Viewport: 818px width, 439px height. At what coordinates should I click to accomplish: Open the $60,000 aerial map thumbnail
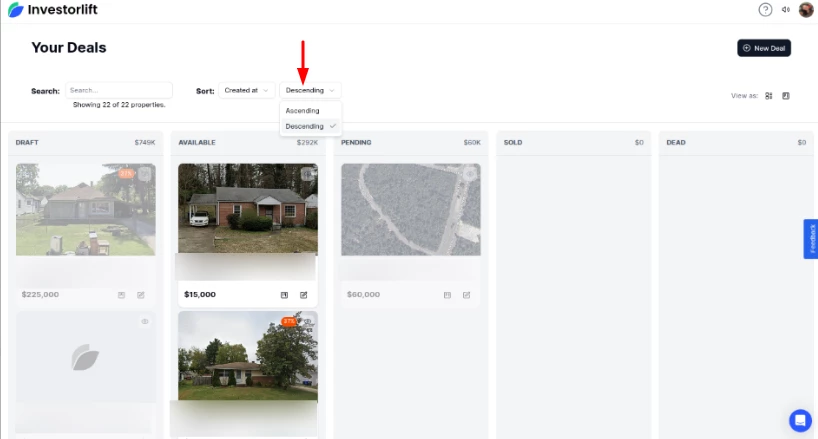click(x=411, y=210)
